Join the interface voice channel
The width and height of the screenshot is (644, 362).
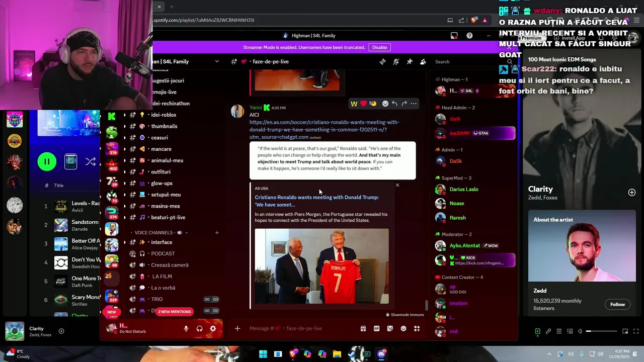click(162, 242)
